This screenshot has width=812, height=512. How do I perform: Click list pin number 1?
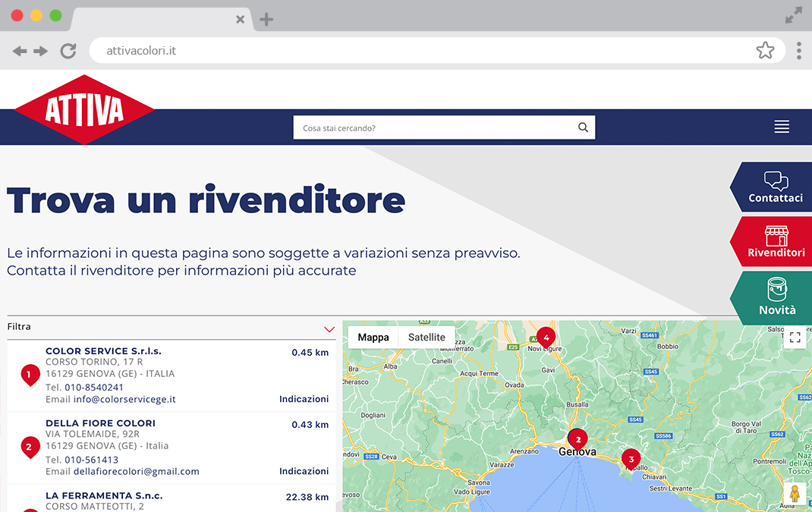tap(30, 374)
